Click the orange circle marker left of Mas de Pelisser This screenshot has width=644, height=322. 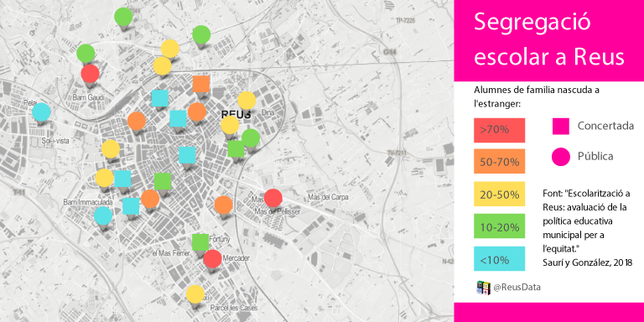tap(223, 205)
